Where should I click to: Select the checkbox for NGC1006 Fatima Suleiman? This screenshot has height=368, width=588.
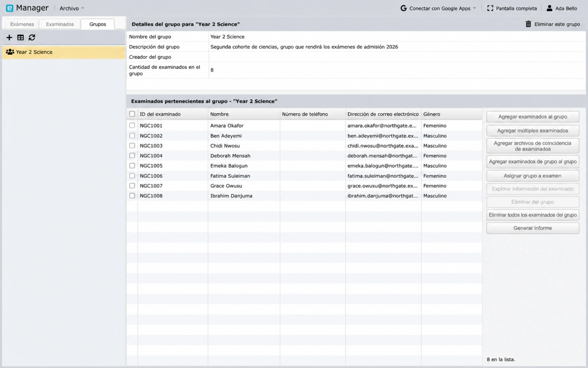tap(132, 176)
